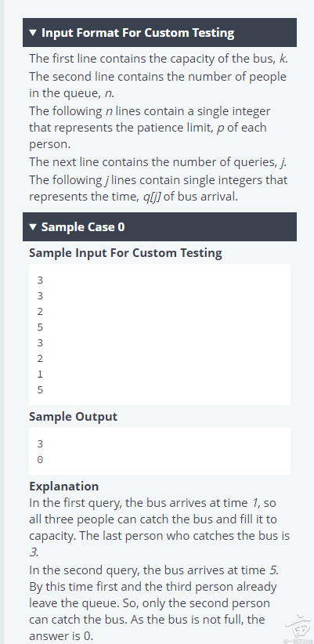Click the watermark logo in the corner
The height and width of the screenshot is (644, 314).
pyautogui.click(x=298, y=628)
